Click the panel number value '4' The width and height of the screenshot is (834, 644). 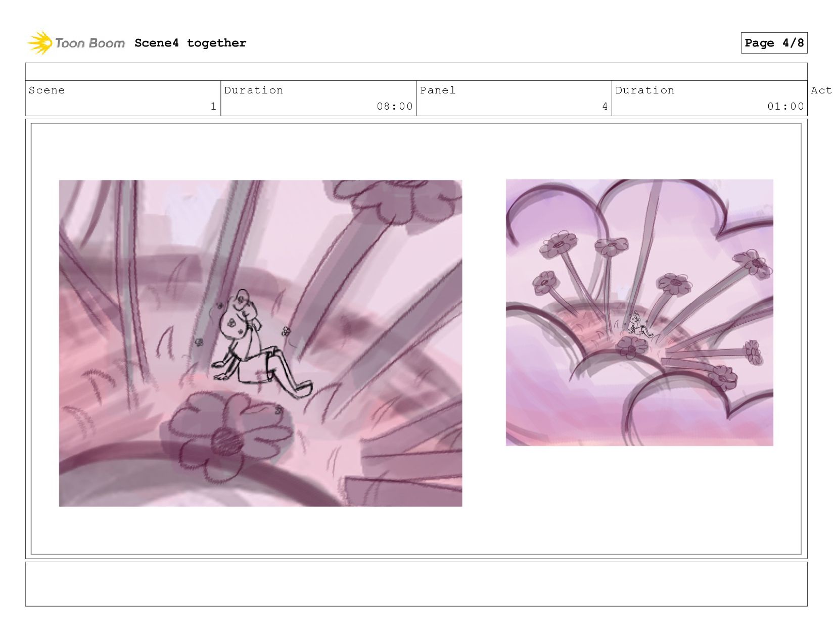click(605, 106)
